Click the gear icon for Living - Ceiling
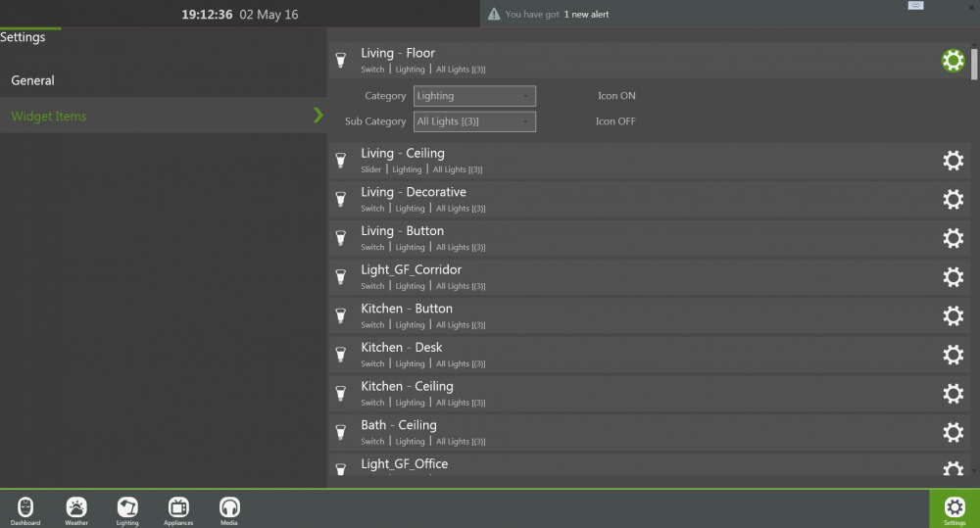Image resolution: width=980 pixels, height=528 pixels. tap(953, 161)
